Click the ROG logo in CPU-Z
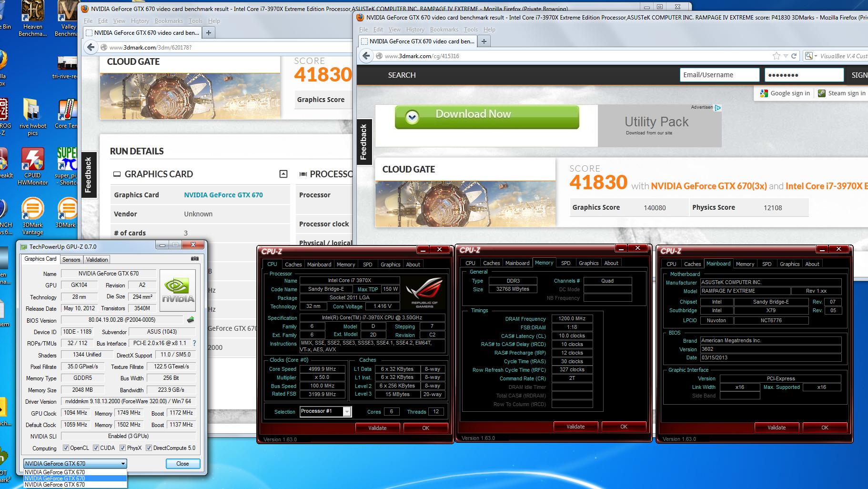 tap(424, 292)
